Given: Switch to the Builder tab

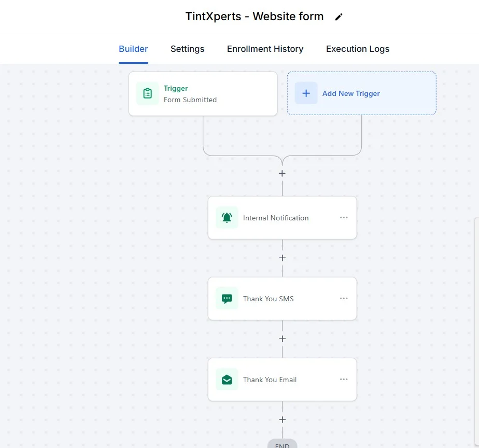Looking at the screenshot, I should point(133,49).
